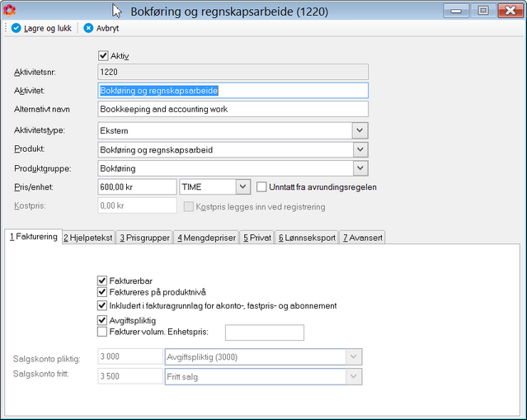This screenshot has width=527, height=420.
Task: Uncheck the Avgiftspliktig checkbox
Action: click(x=102, y=320)
